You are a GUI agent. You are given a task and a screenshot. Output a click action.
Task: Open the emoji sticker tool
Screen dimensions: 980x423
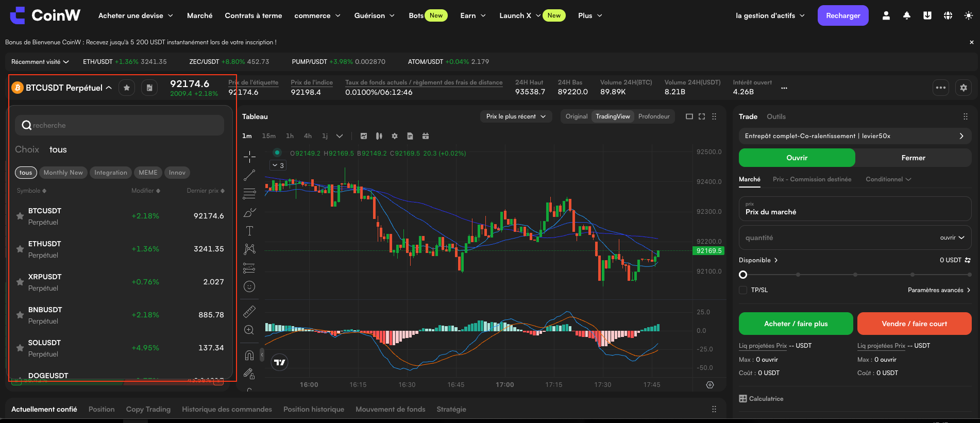click(x=249, y=286)
